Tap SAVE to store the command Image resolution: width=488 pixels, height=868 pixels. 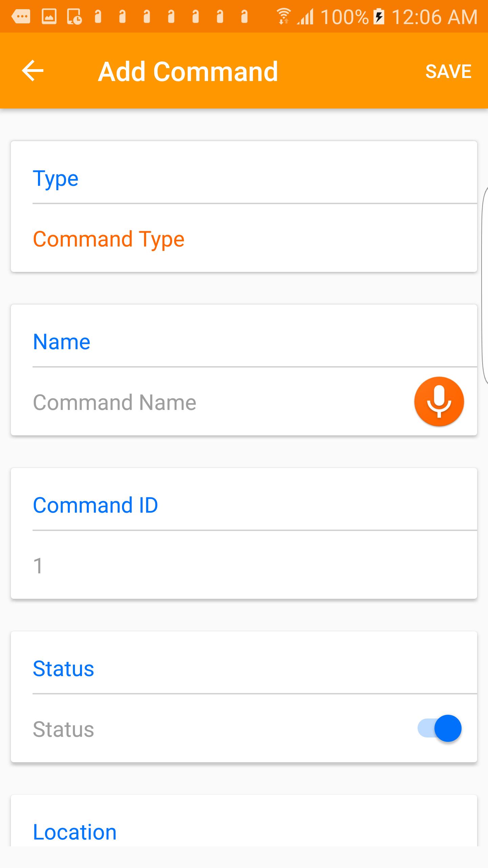448,71
